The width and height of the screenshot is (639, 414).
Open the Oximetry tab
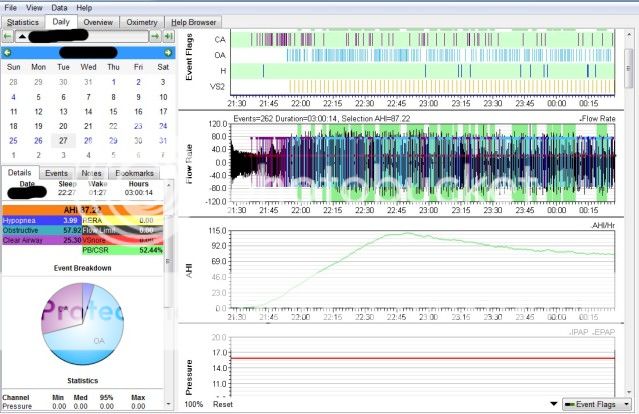coord(141,22)
